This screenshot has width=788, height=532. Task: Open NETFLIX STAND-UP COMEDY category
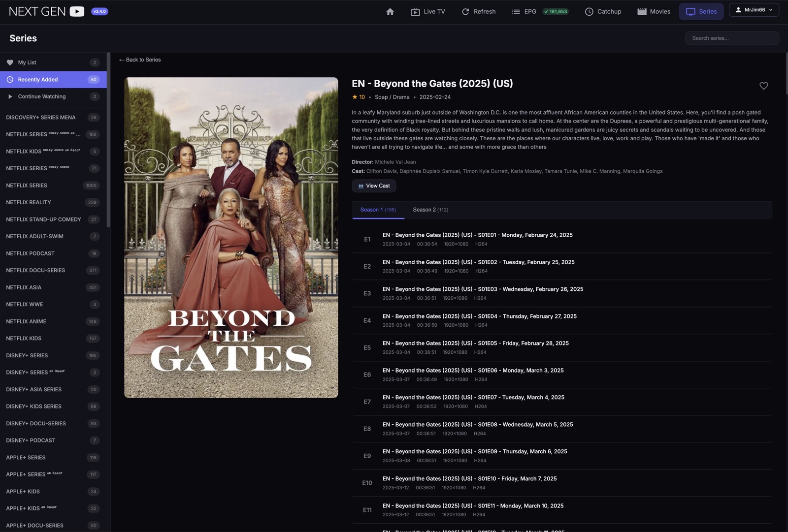point(53,219)
